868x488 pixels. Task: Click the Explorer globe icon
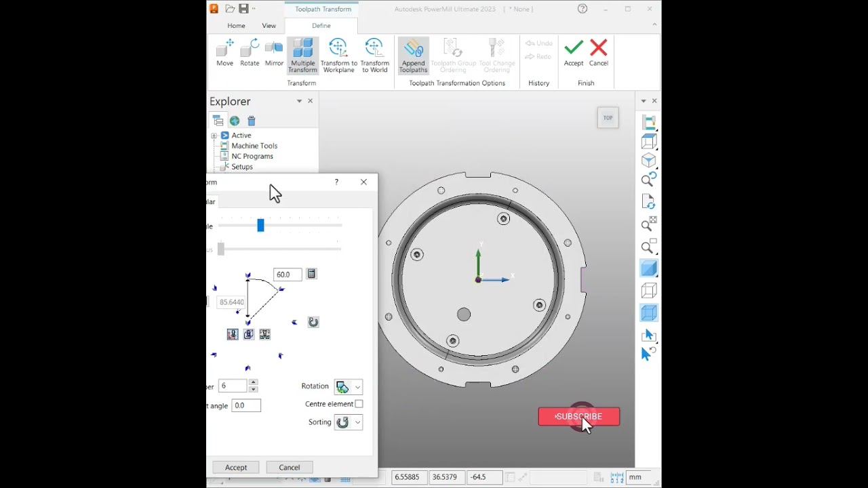coord(235,121)
